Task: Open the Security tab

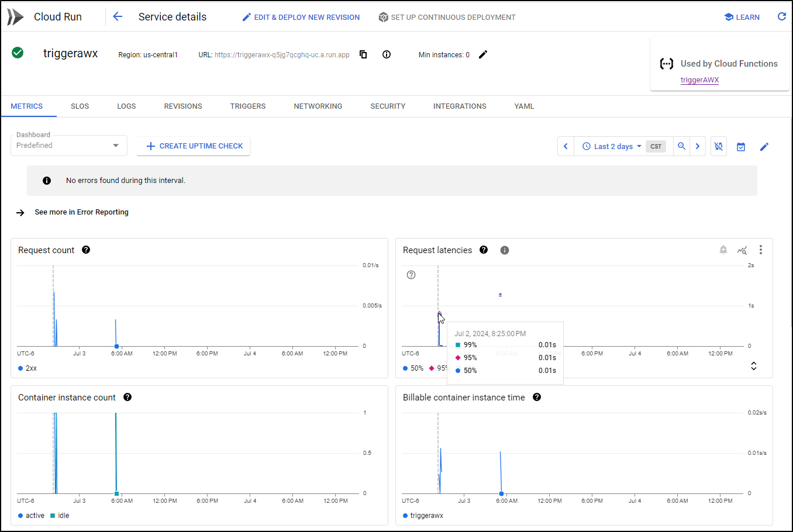Action: [x=388, y=106]
